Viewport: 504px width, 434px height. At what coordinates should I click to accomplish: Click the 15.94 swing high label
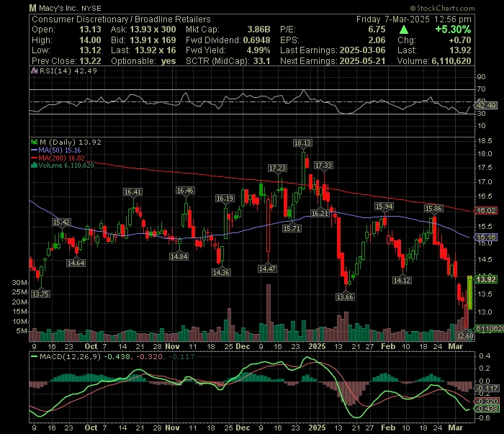[x=384, y=207]
